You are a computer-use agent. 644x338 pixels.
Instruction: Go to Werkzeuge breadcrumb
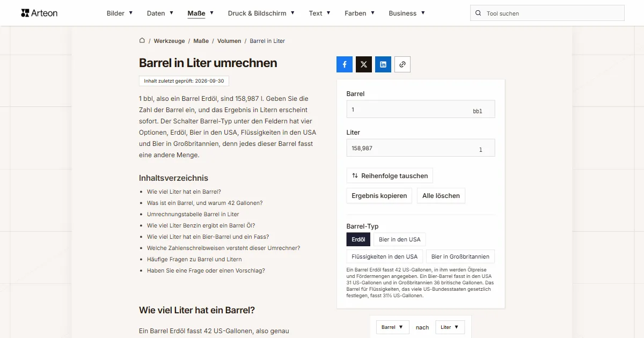[x=169, y=41]
